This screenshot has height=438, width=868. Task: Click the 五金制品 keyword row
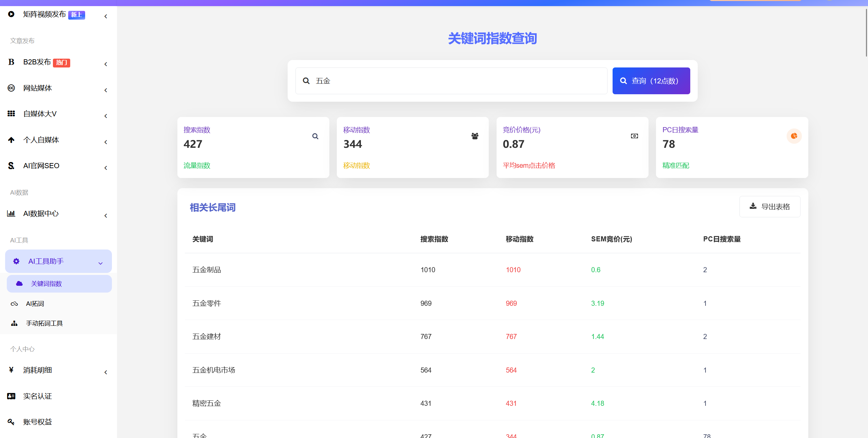493,270
